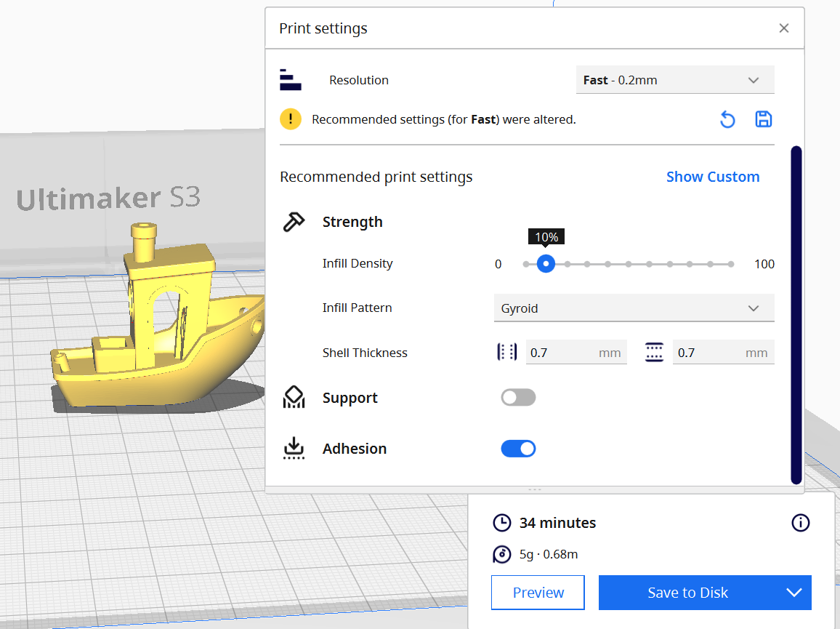Set Infill Density using the slider
Viewport: 840px width, 629px height.
pyautogui.click(x=546, y=264)
